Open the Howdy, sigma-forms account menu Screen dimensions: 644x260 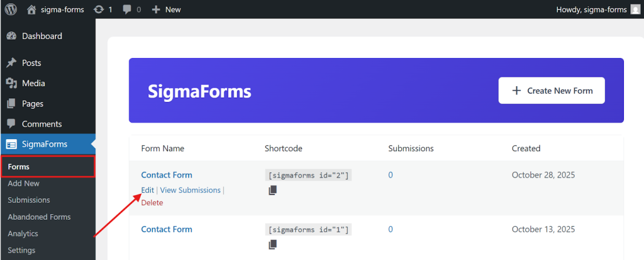[597, 9]
